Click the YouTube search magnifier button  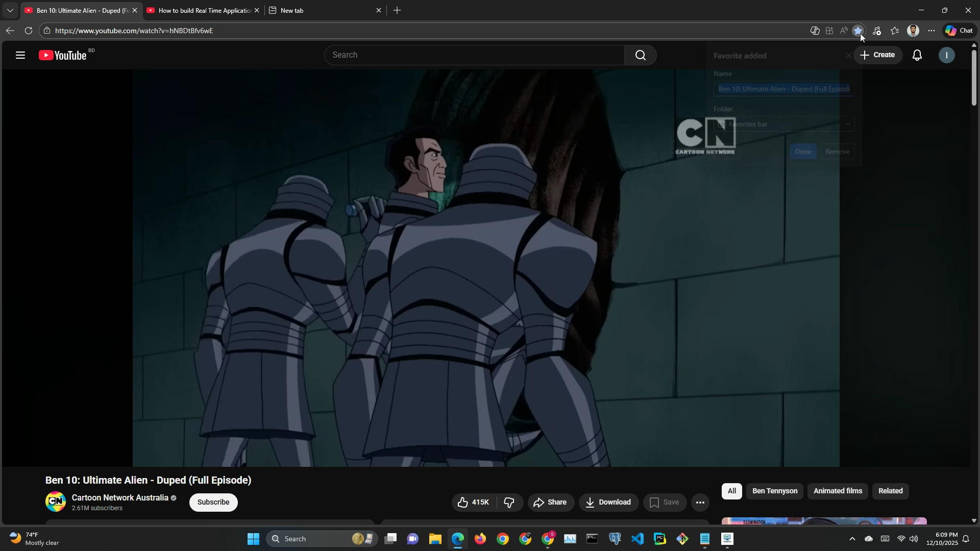click(640, 55)
